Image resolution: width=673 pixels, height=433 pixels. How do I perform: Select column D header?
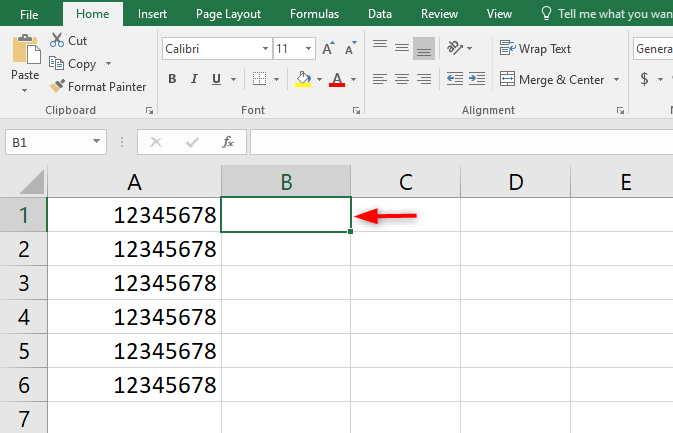point(515,182)
